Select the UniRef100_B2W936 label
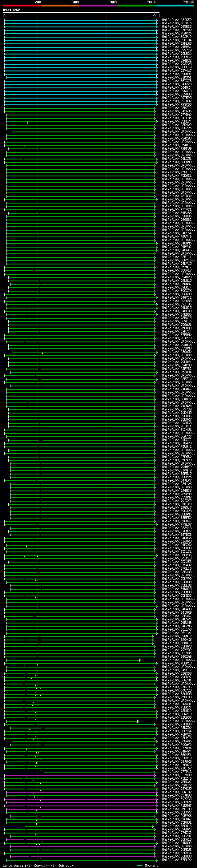 [177, 717]
